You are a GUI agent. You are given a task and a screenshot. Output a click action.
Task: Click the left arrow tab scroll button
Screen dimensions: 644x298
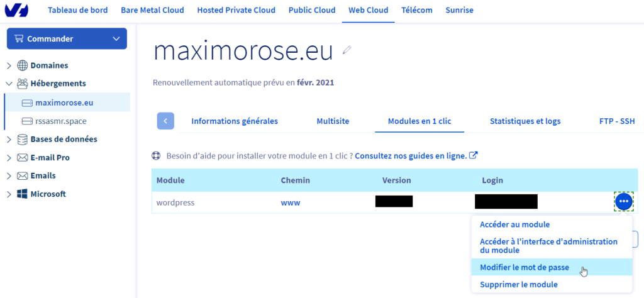[x=165, y=121]
